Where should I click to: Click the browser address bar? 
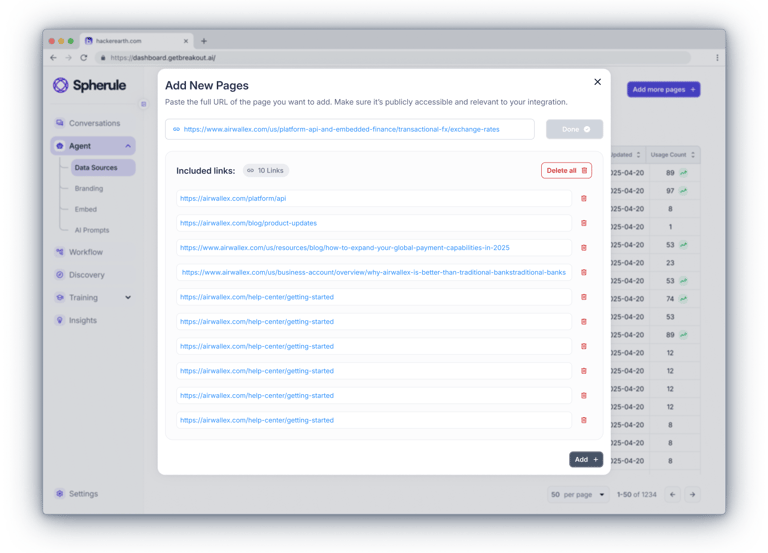point(394,58)
